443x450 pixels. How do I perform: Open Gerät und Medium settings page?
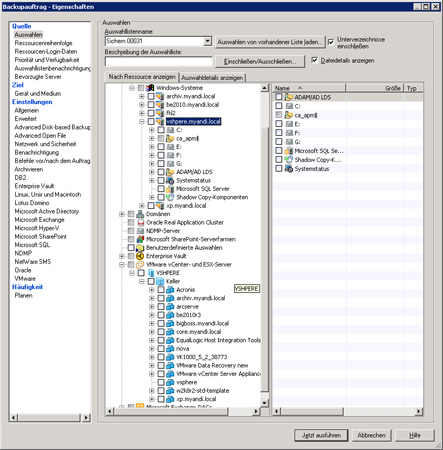pyautogui.click(x=38, y=94)
